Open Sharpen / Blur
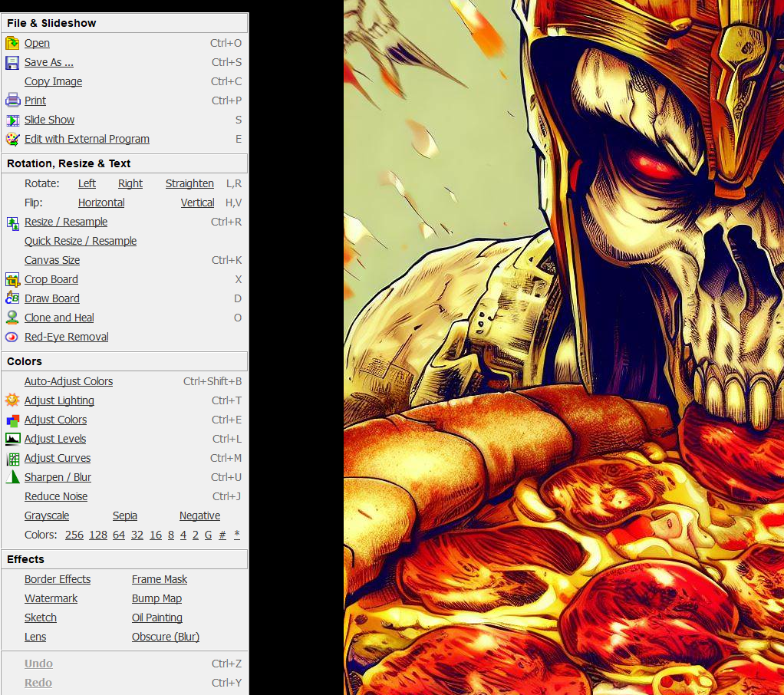 [x=58, y=477]
